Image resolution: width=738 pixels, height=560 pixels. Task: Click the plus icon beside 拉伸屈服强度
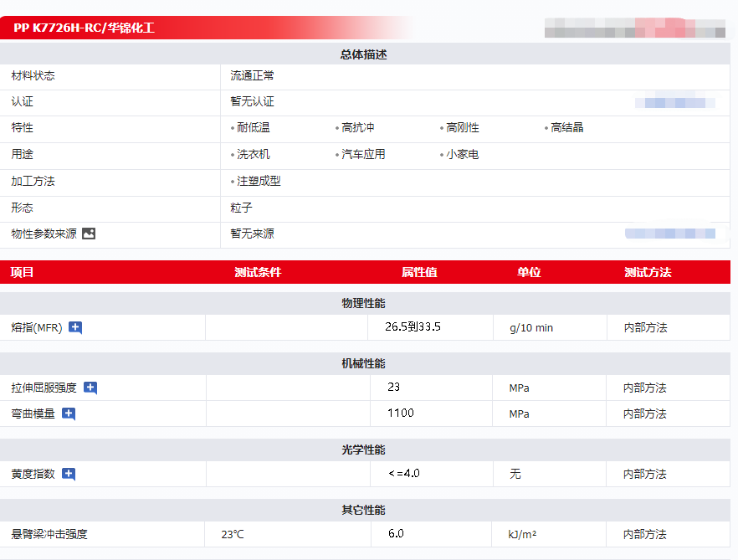pyautogui.click(x=90, y=388)
